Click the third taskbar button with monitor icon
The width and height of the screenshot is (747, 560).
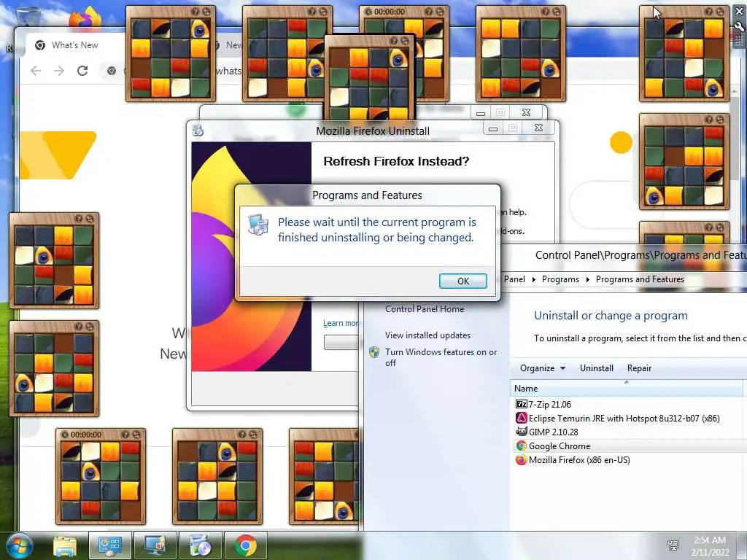coord(155,545)
